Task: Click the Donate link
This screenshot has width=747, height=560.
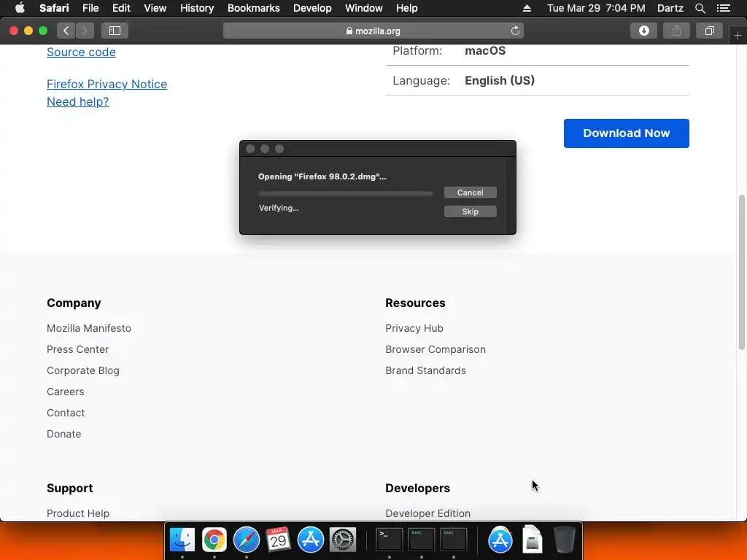Action: pyautogui.click(x=64, y=434)
